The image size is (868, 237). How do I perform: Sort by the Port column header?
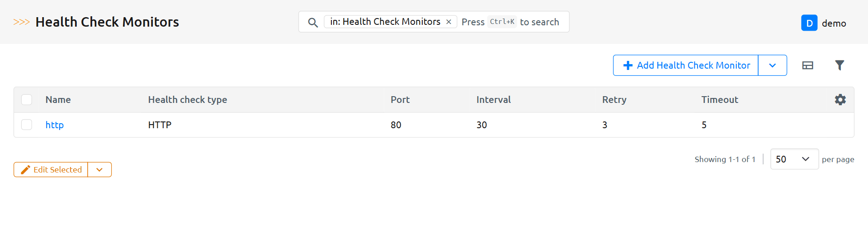pos(400,100)
